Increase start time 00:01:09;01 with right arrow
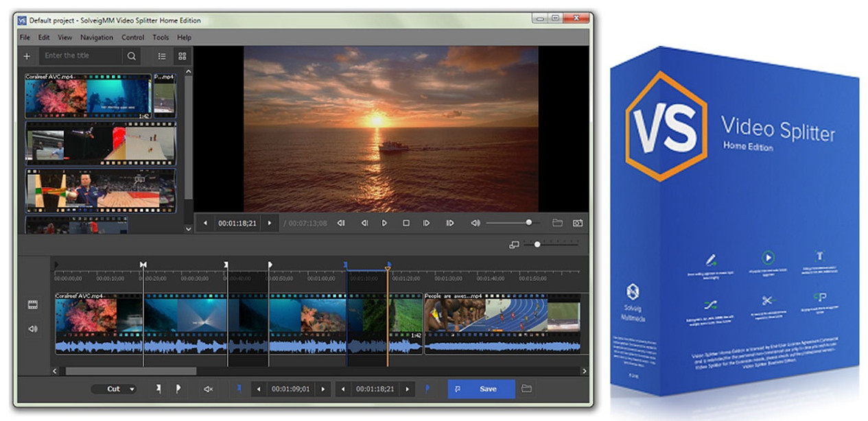Viewport: 868px width, 421px height. [323, 389]
